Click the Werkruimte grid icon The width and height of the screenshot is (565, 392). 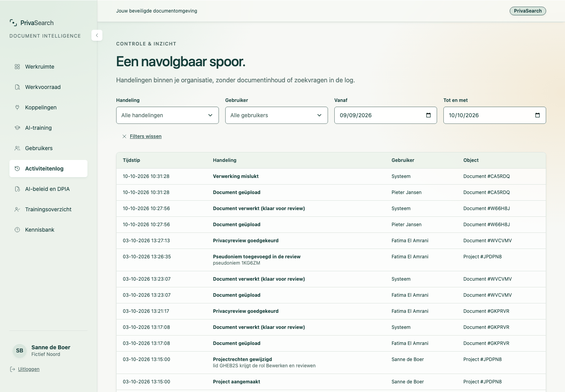[x=17, y=67]
